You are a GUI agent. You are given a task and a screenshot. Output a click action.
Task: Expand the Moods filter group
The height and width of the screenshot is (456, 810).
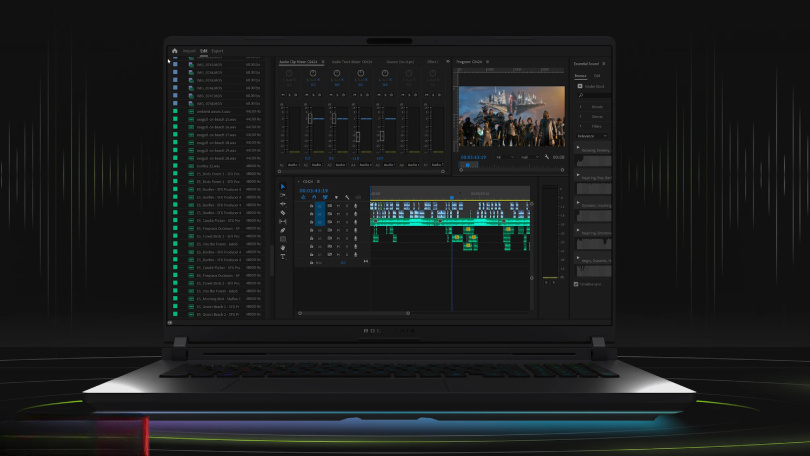tap(580, 106)
